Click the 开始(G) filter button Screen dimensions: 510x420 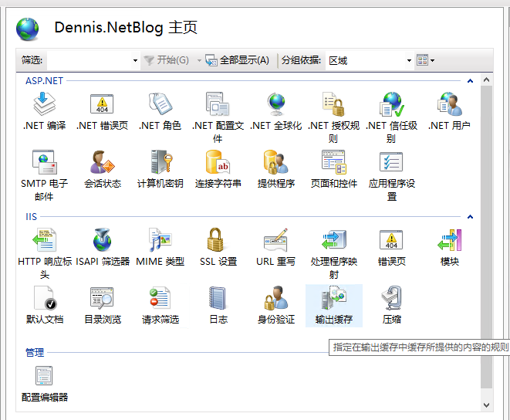[x=166, y=60]
